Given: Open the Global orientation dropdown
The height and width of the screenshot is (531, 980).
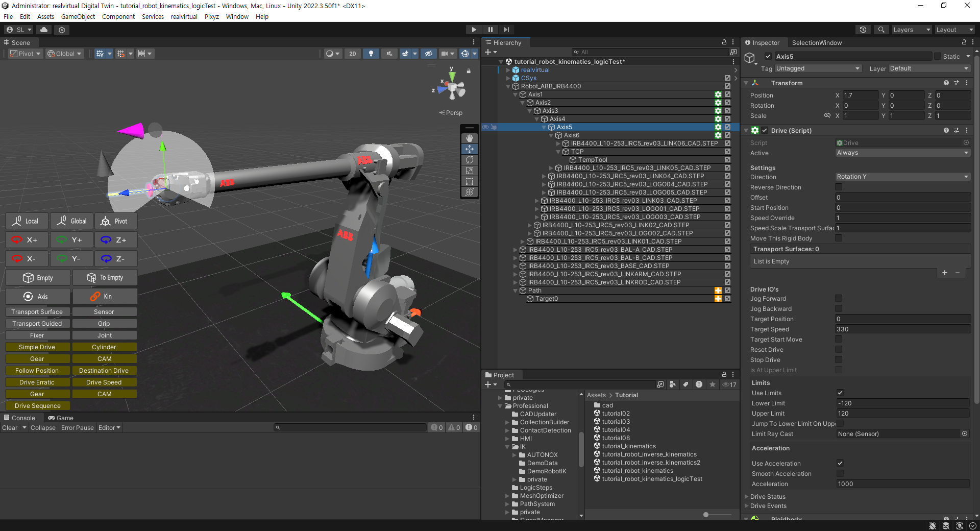Looking at the screenshot, I should pyautogui.click(x=64, y=54).
